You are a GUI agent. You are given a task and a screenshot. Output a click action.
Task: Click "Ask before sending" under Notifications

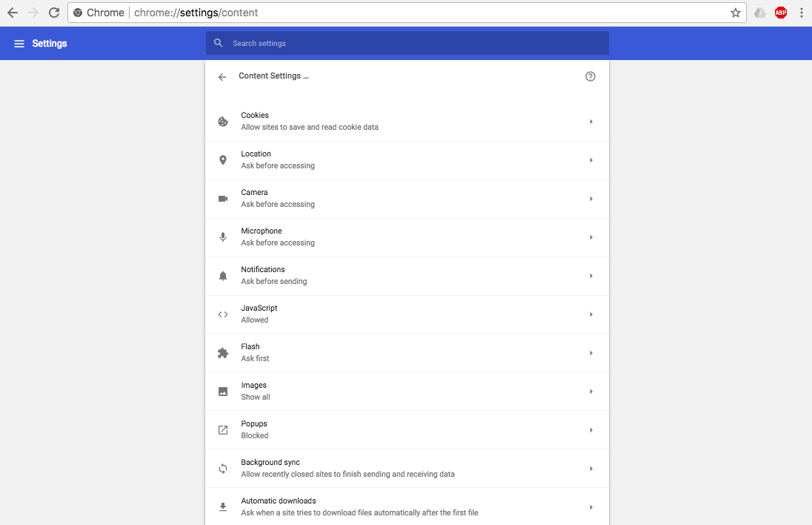pos(274,282)
